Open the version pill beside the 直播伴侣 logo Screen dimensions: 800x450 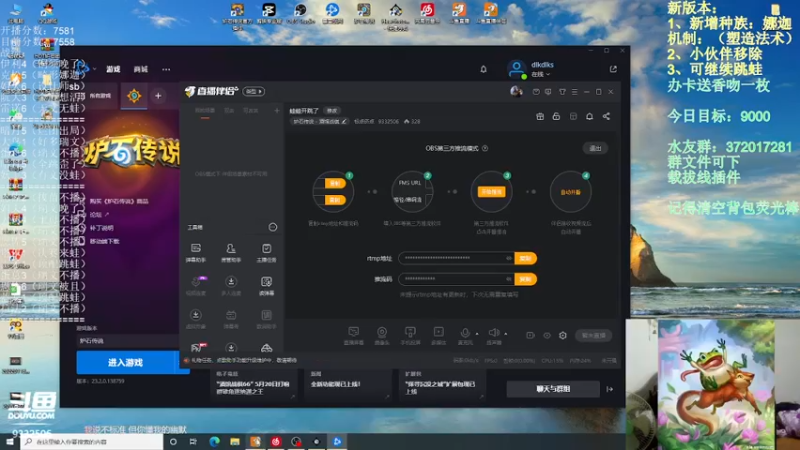254,91
